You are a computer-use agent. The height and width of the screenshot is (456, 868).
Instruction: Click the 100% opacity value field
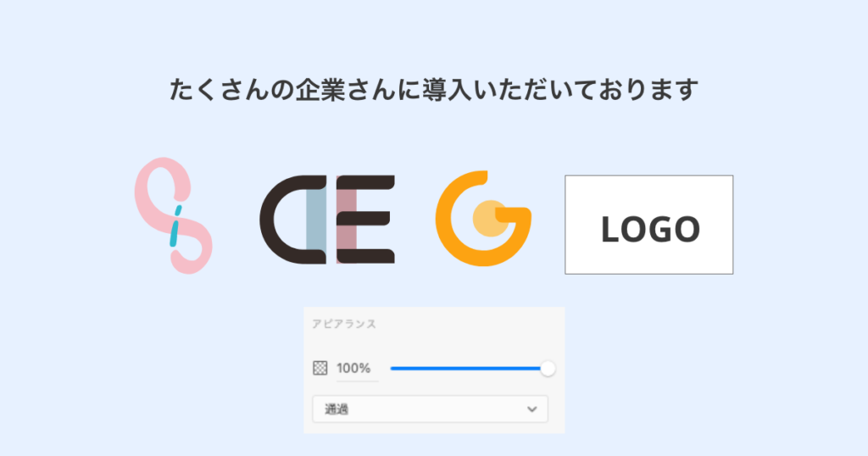click(x=357, y=369)
